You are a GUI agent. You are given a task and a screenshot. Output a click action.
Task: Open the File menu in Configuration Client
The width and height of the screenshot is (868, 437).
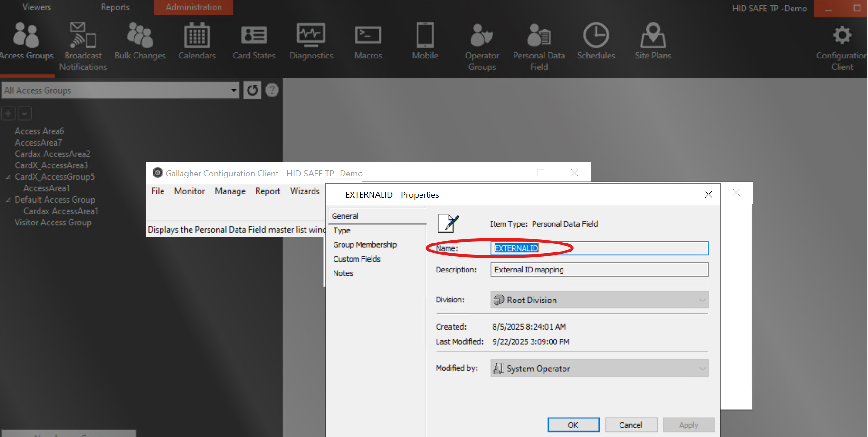pyautogui.click(x=158, y=191)
